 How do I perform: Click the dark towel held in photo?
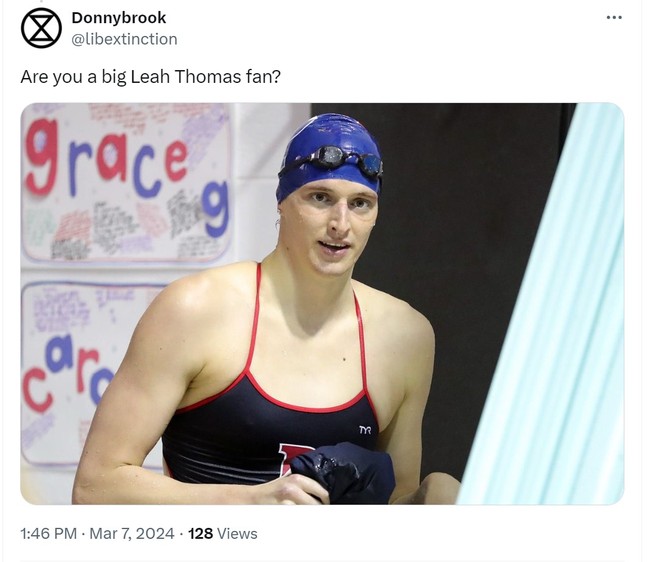coord(343,472)
